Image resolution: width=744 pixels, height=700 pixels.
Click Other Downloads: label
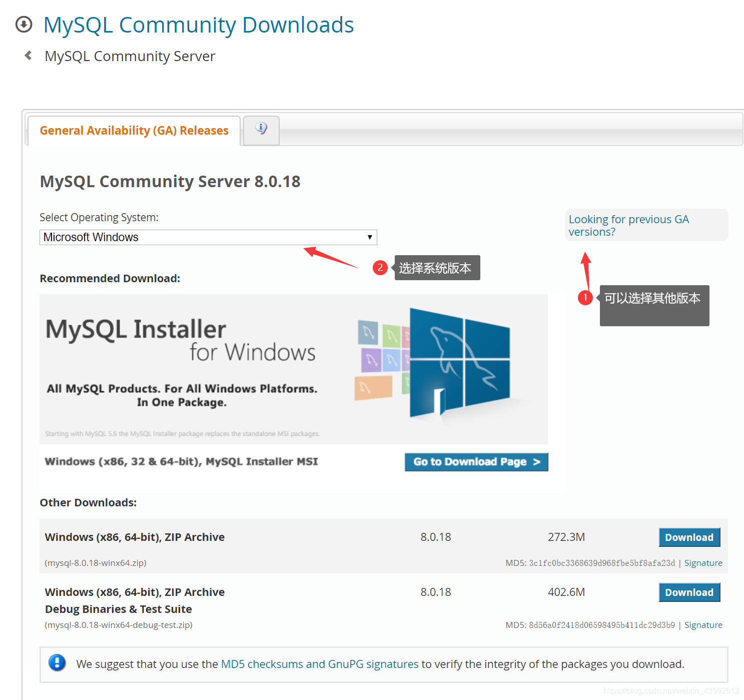[88, 502]
